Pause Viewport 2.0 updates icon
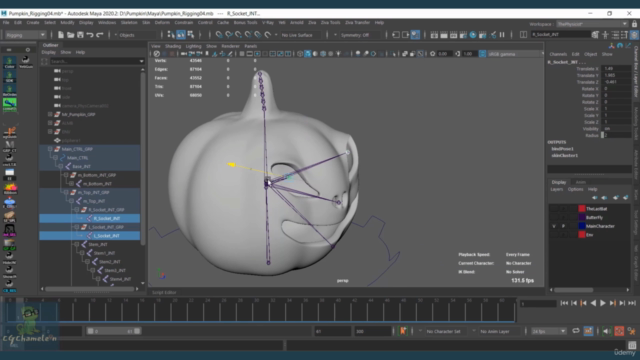Viewport: 640px width, 360px height. point(502,35)
